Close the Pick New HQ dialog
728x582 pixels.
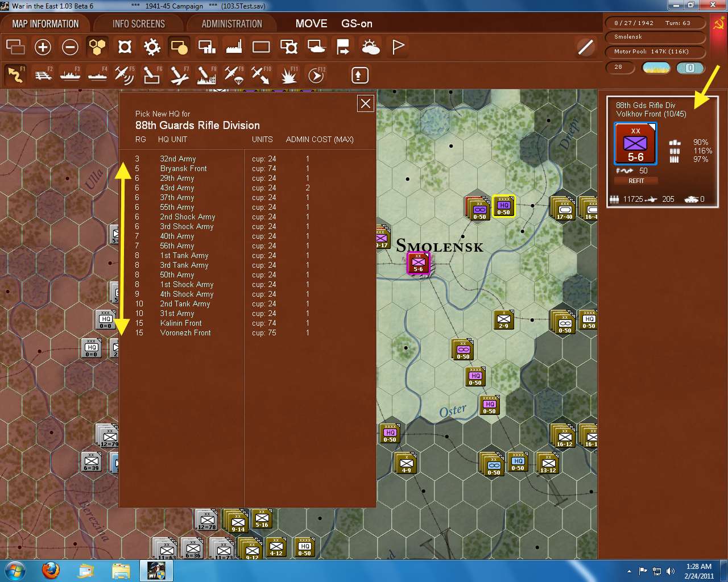pos(366,103)
